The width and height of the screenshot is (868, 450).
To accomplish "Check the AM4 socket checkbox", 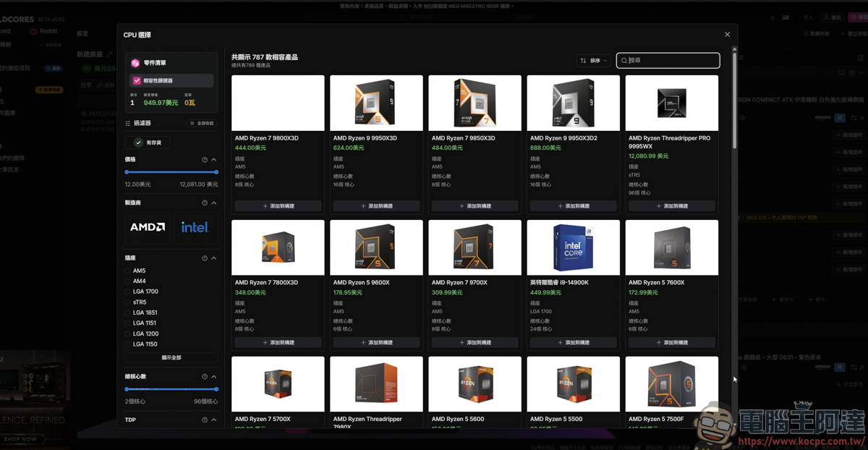I will pyautogui.click(x=128, y=281).
